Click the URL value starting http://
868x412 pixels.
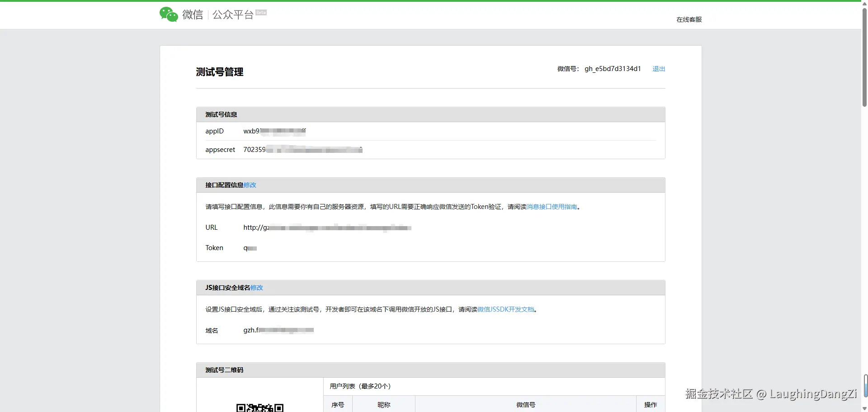327,227
